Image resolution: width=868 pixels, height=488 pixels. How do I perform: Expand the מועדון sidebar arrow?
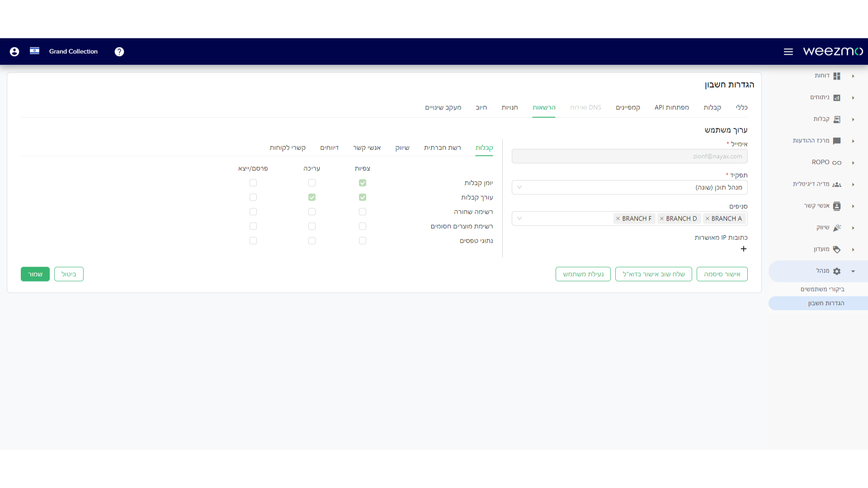pyautogui.click(x=853, y=249)
